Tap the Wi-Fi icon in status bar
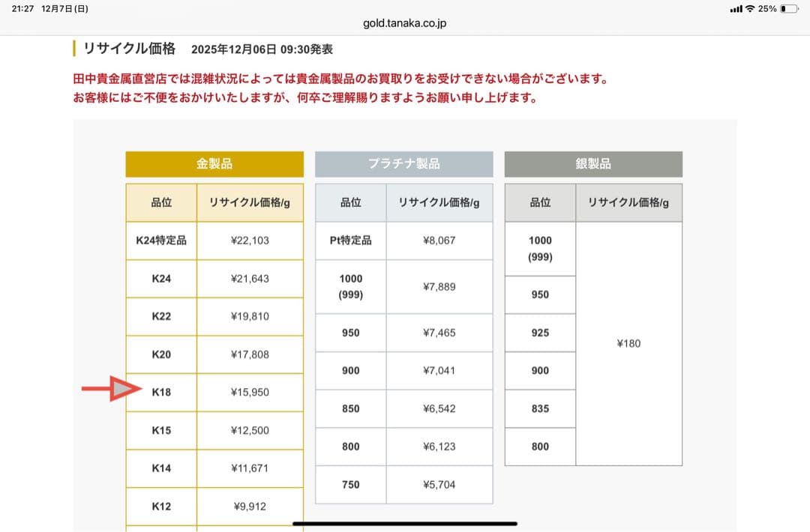810x532 pixels. point(749,9)
